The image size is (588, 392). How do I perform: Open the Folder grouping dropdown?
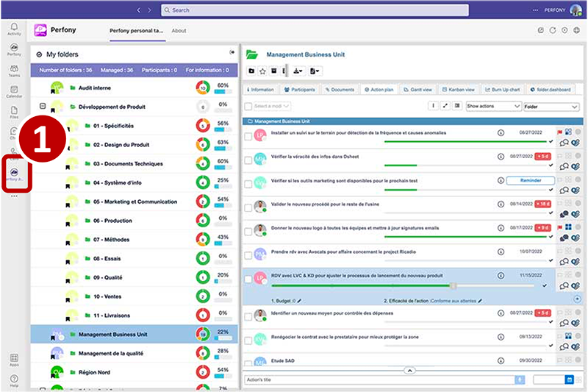(x=551, y=106)
